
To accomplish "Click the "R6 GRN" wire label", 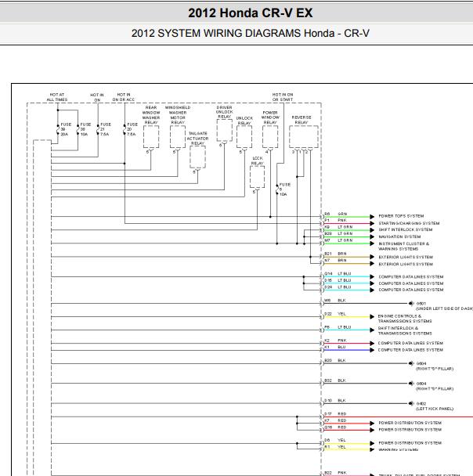I will point(336,214).
